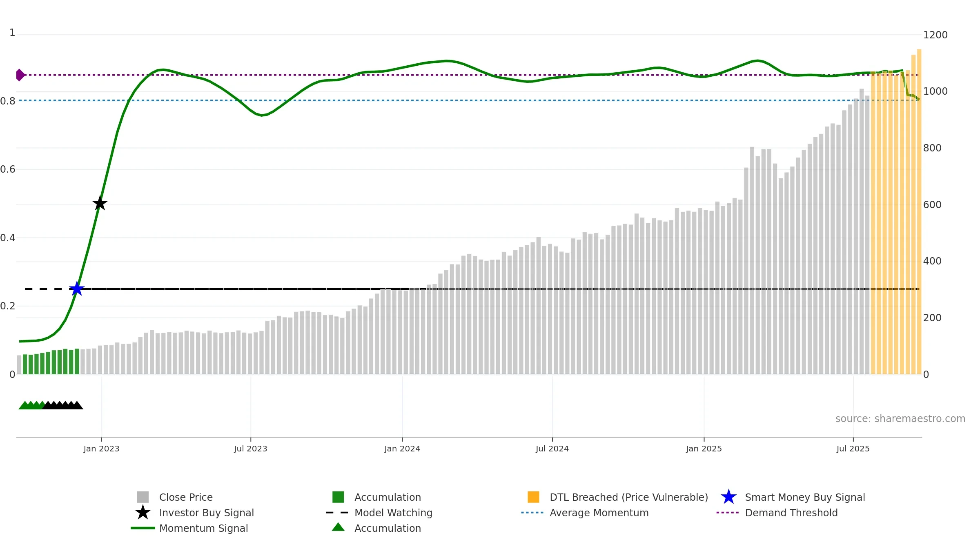Click the purple diamond Demand Threshold marker

coord(20,75)
